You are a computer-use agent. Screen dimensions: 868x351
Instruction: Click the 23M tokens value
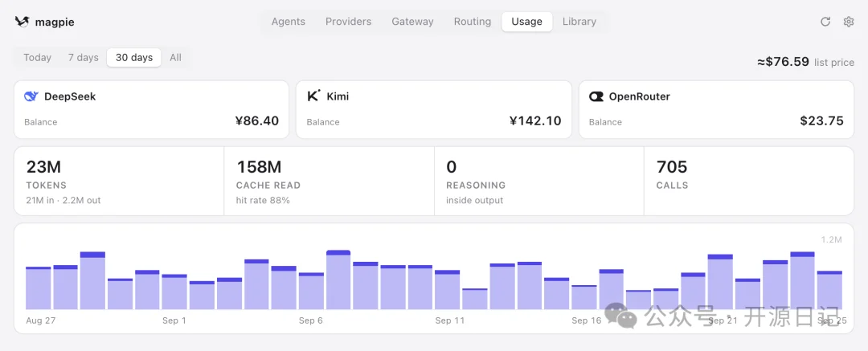(43, 166)
